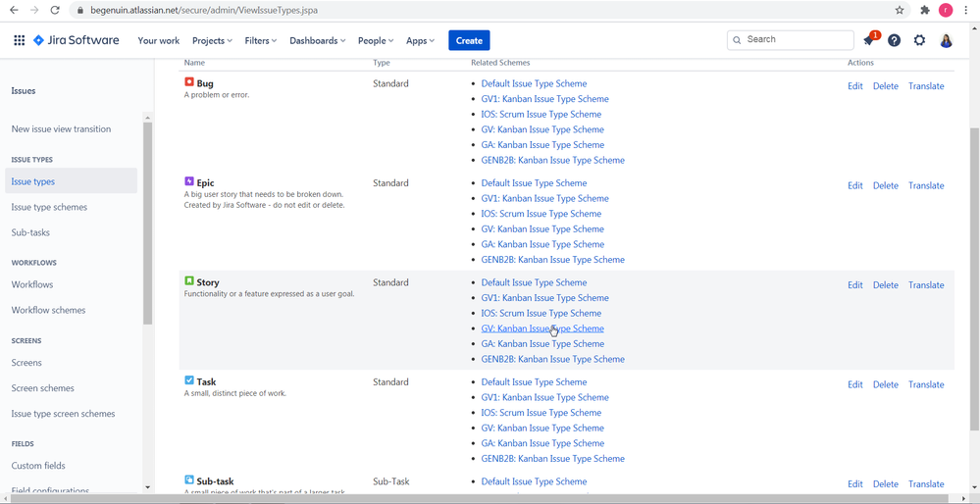Bookmark this page with the star icon
This screenshot has width=980, height=504.
[x=900, y=10]
